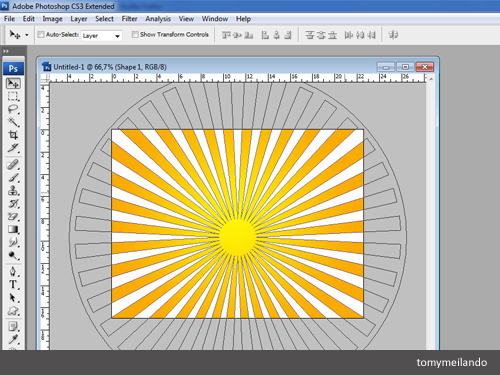This screenshot has height=375, width=500.
Task: Open the Image menu
Action: point(52,19)
